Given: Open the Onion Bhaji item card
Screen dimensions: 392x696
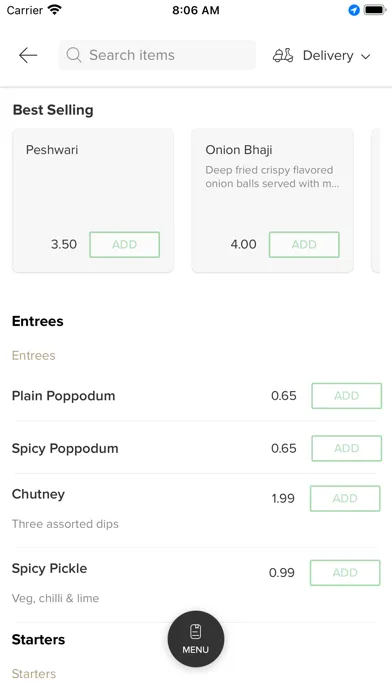Looking at the screenshot, I should click(273, 201).
